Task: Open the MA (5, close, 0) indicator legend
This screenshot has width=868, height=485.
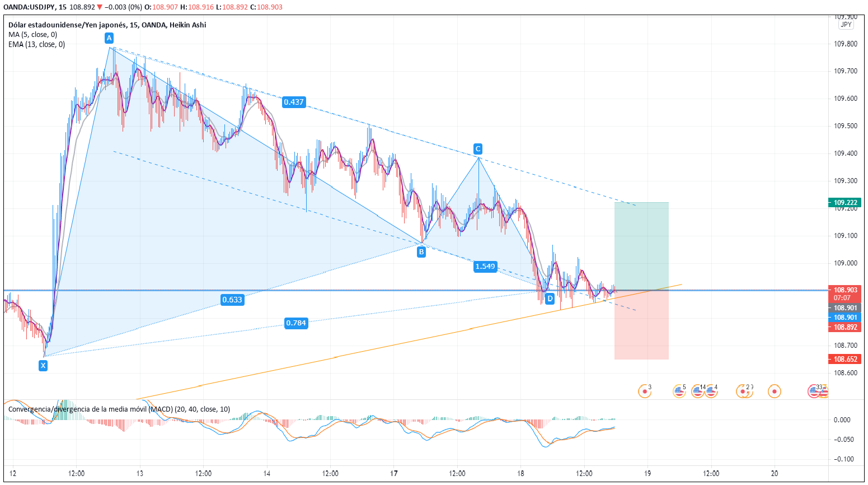Action: click(32, 35)
